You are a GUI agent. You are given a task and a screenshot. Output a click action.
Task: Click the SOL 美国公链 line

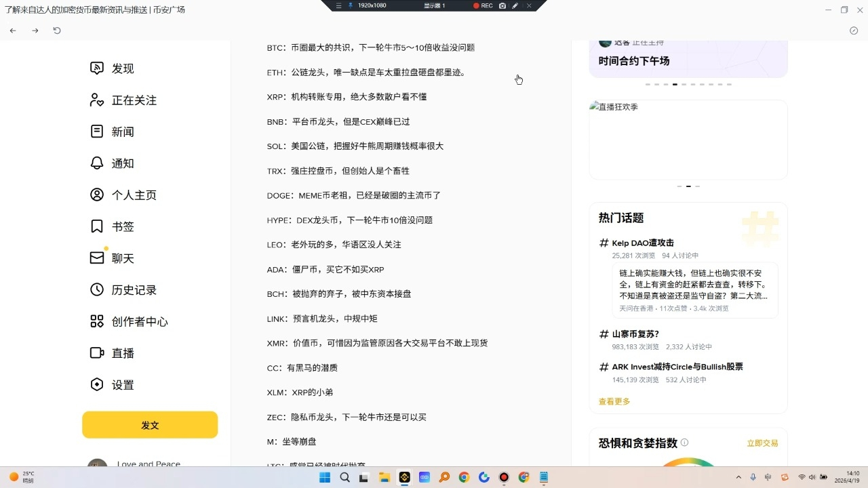pos(355,146)
